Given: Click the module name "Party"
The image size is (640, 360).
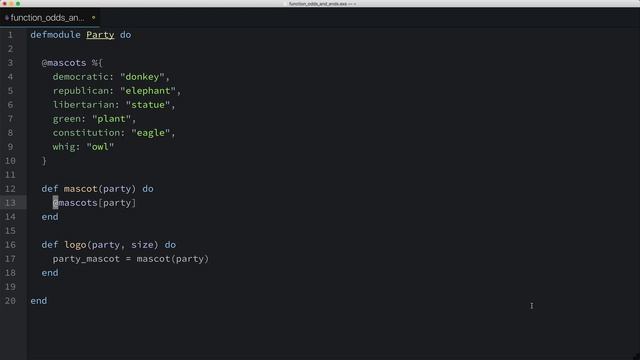Looking at the screenshot, I should (x=100, y=35).
